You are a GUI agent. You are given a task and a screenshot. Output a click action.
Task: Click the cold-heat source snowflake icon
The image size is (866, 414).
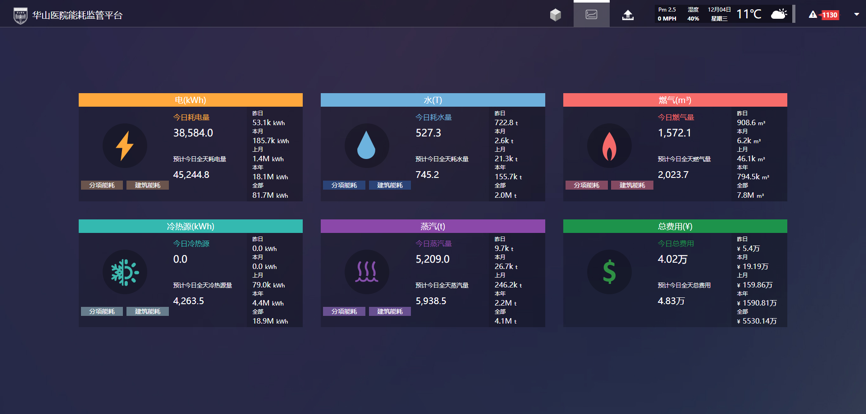125,272
